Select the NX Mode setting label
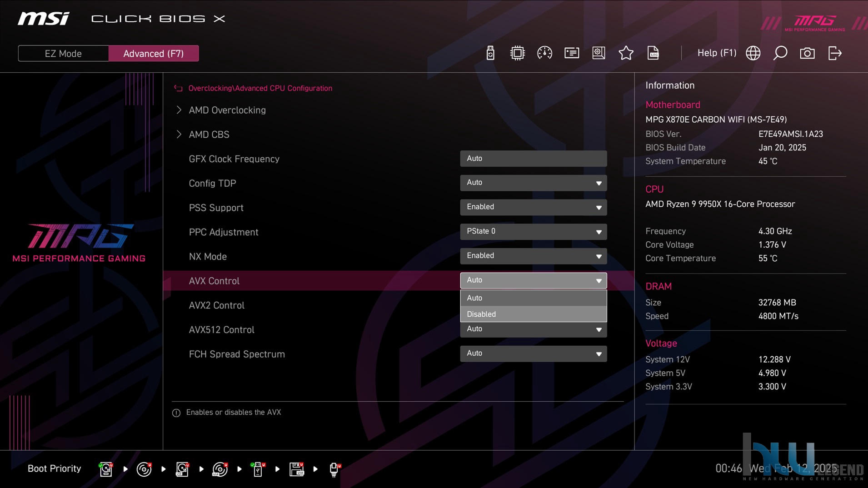868x488 pixels. [208, 257]
